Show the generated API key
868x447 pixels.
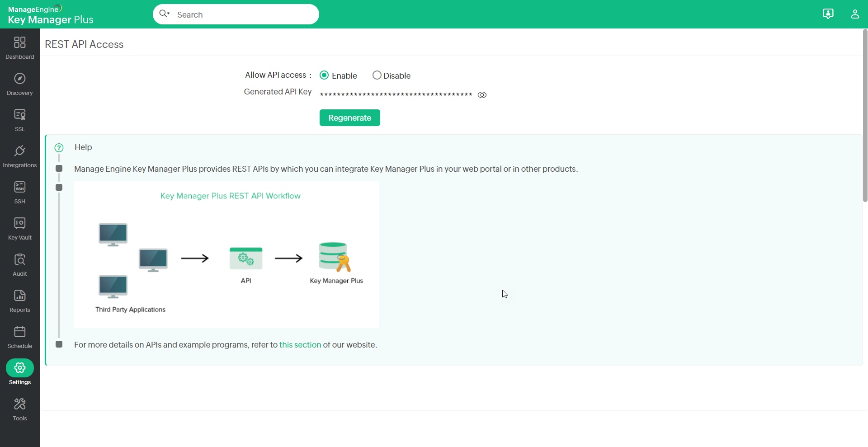tap(482, 95)
